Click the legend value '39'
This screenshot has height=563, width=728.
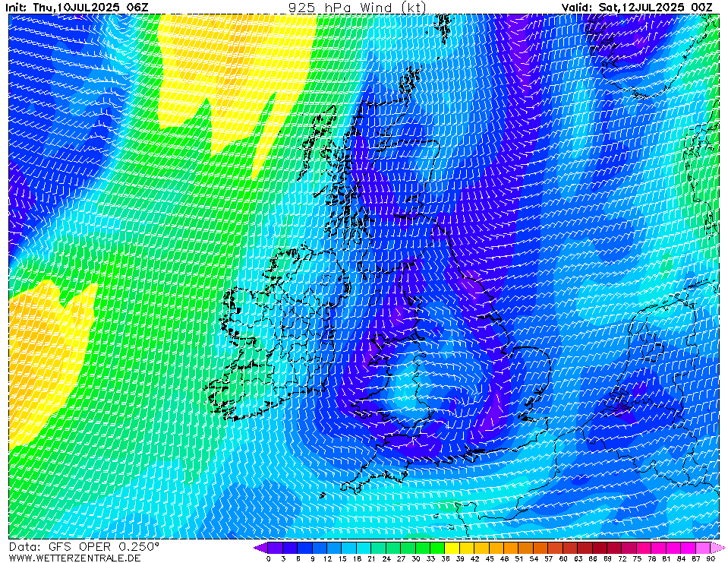click(x=460, y=558)
